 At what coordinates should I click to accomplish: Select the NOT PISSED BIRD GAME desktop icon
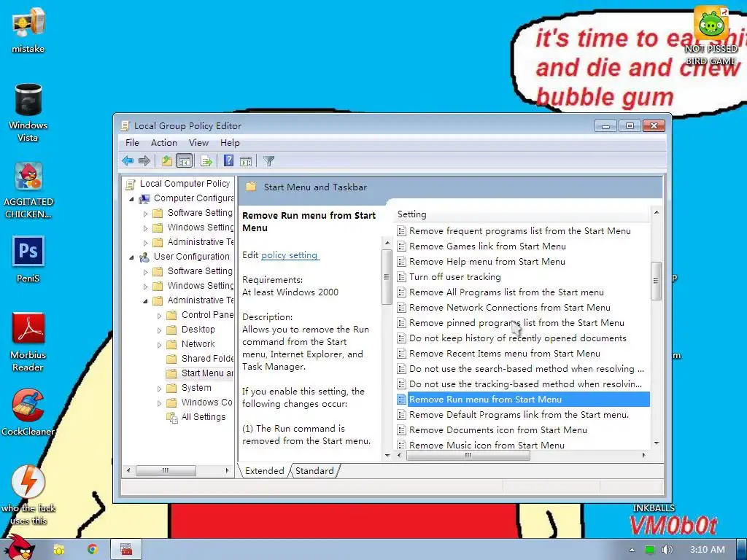coord(711,36)
